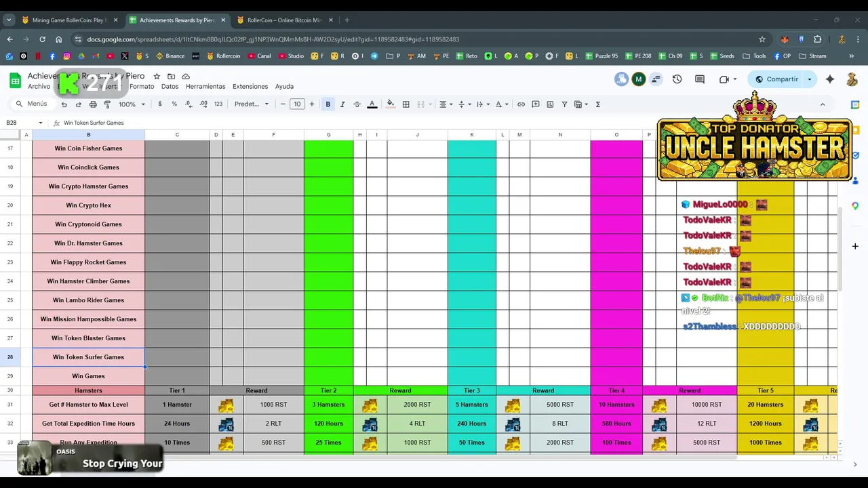Open the Formato menu
The height and width of the screenshot is (488, 868).
[142, 87]
